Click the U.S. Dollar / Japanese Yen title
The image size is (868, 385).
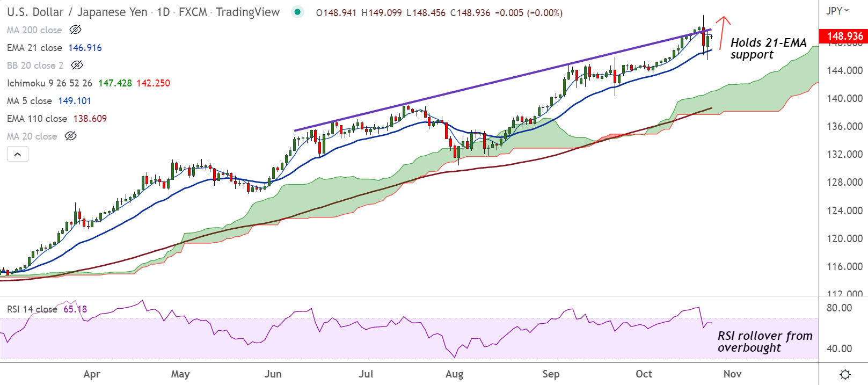77,12
